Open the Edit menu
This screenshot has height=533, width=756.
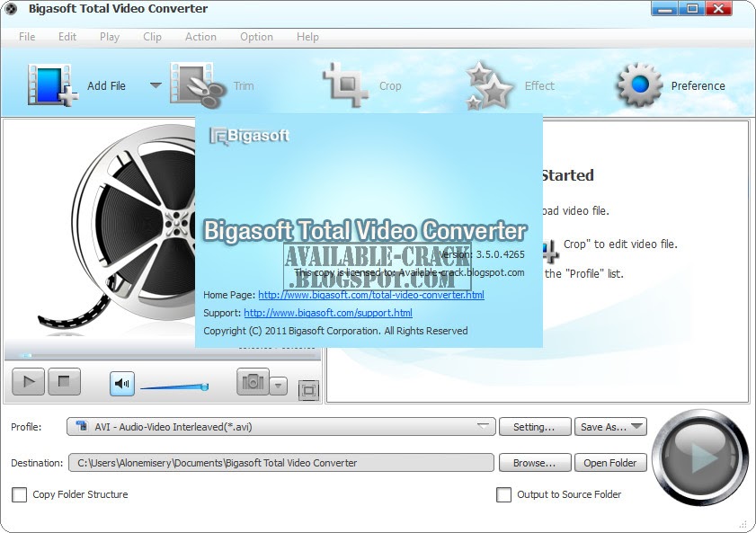tap(67, 37)
